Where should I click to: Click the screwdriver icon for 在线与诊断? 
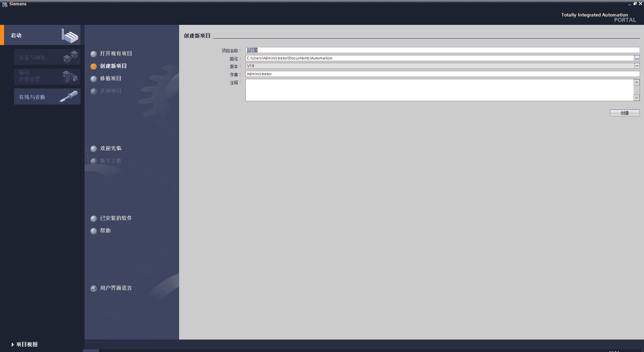[x=69, y=97]
